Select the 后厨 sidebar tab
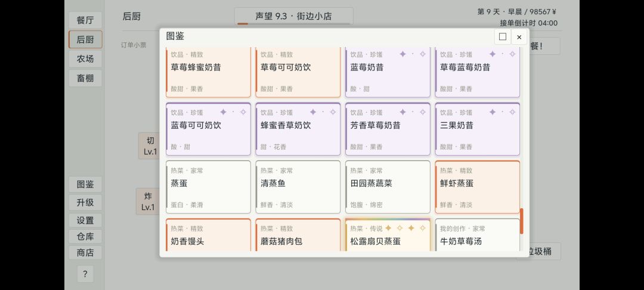The width and height of the screenshot is (644, 290). (x=85, y=39)
